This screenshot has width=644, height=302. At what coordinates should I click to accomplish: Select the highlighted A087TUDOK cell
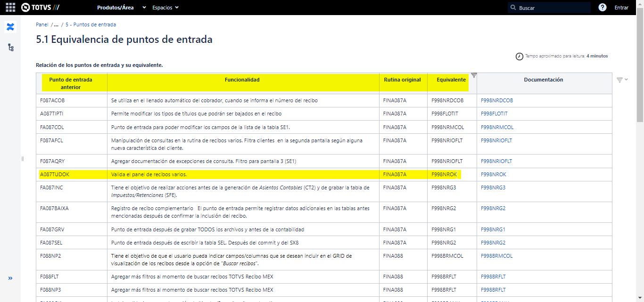coord(72,174)
